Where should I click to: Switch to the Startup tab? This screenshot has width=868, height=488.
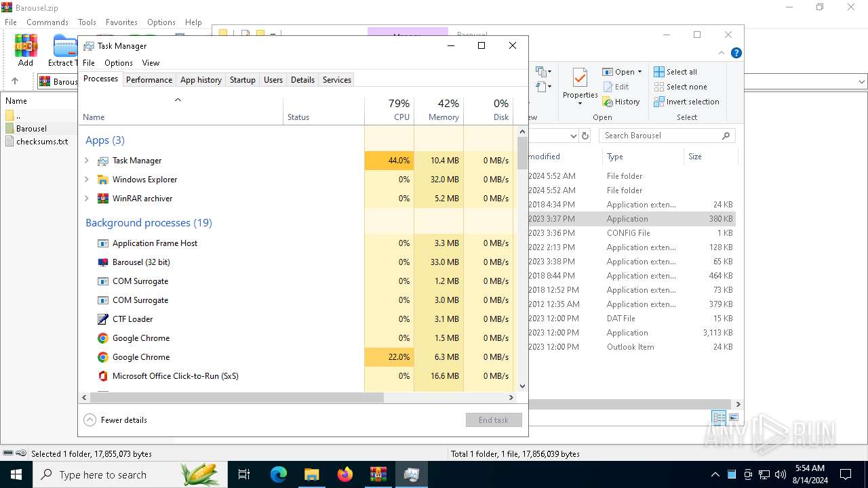(242, 80)
